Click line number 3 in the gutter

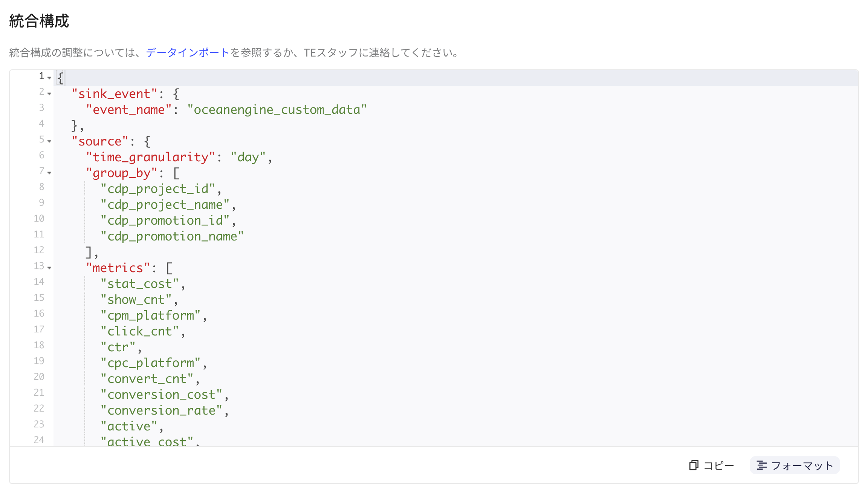coord(41,107)
